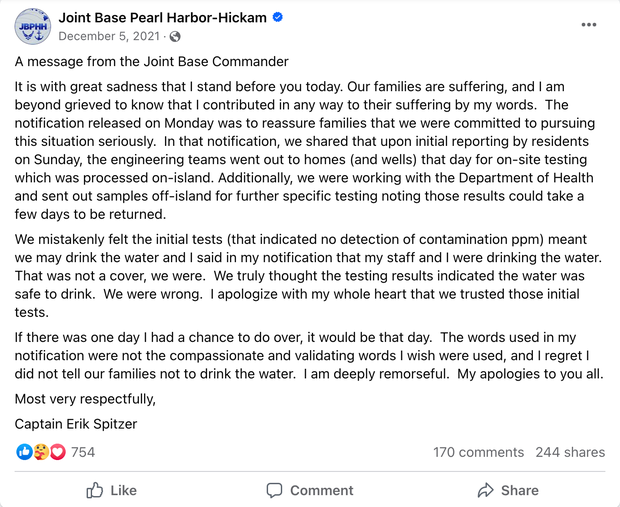The width and height of the screenshot is (620, 507).
Task: Click the Care hugging reaction emoji
Action: point(41,452)
